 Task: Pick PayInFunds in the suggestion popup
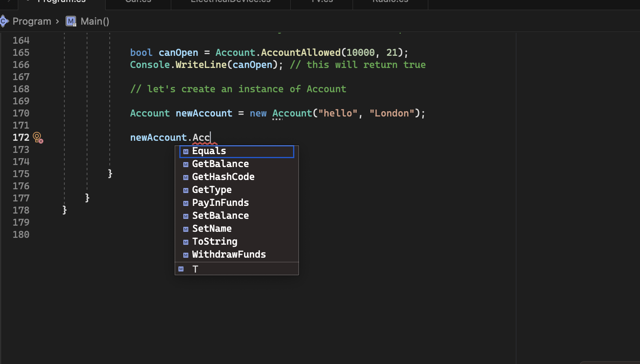coord(237,203)
